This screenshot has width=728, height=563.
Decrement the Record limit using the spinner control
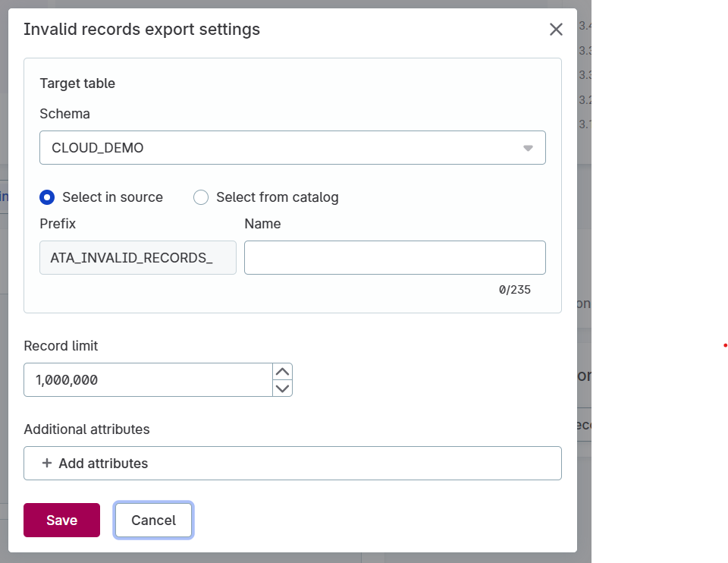click(281, 388)
